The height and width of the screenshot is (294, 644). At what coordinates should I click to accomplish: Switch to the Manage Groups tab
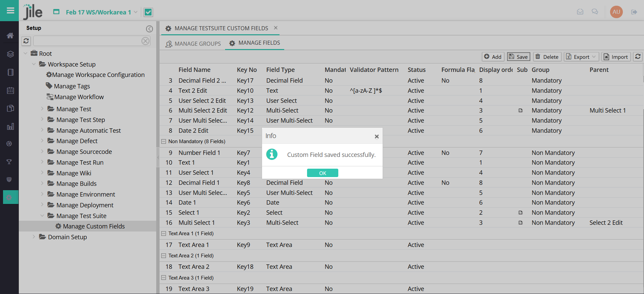(193, 44)
